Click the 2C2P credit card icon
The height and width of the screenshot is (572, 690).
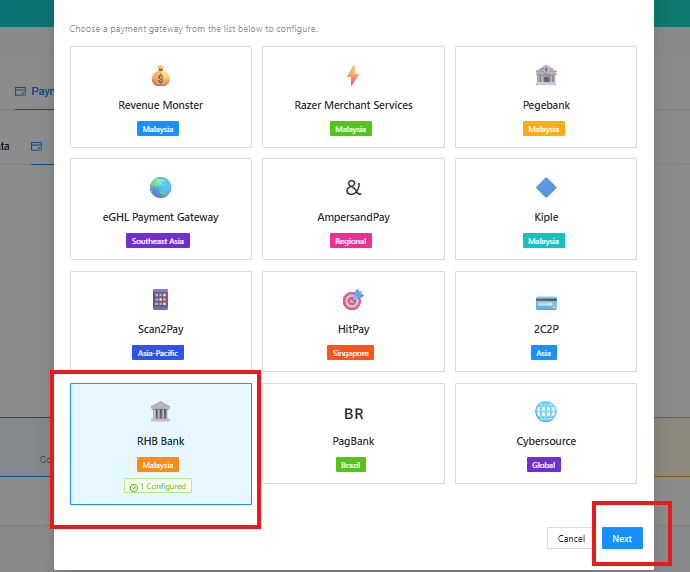[x=546, y=303]
